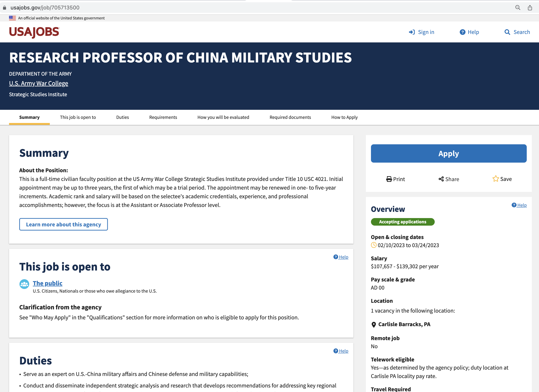Select How you will be evaluated tab
Screen dimensions: 539x392
click(x=223, y=117)
